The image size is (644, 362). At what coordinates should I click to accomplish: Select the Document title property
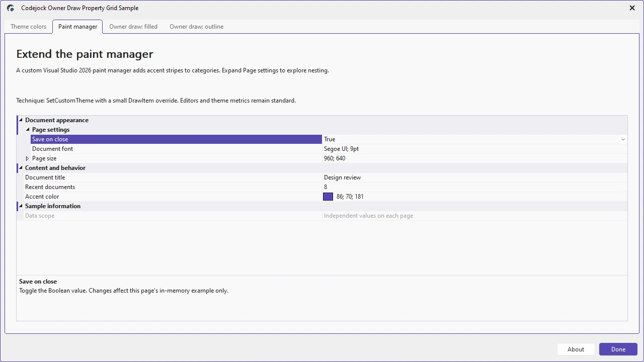point(45,177)
